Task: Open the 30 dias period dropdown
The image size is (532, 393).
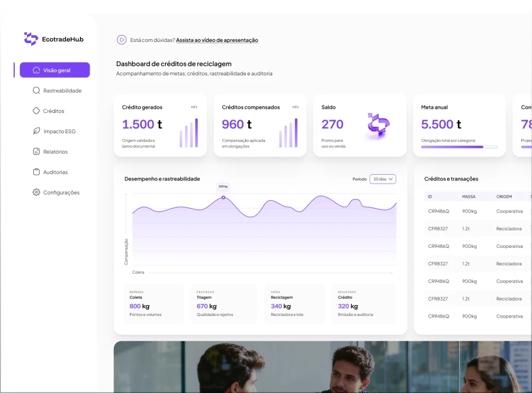Action: click(x=383, y=179)
